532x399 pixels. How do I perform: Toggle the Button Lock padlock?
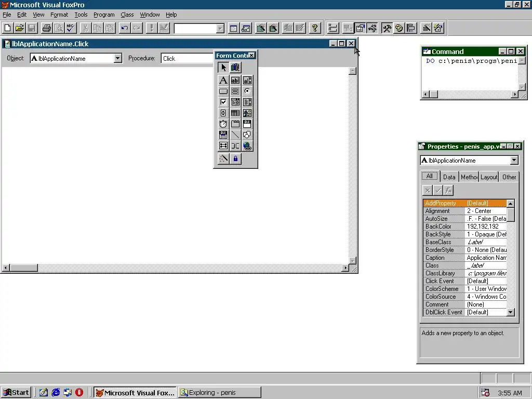[x=235, y=159]
